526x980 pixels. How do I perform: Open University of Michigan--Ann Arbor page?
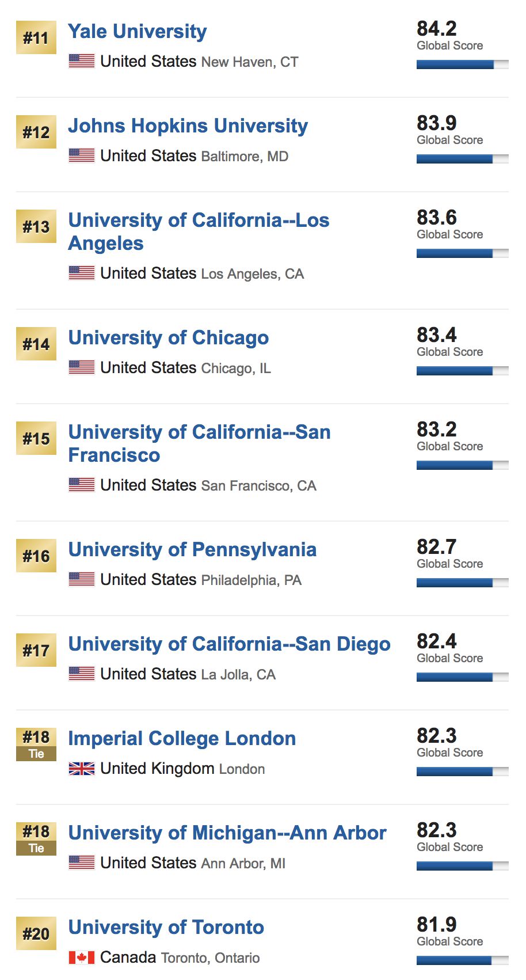227,833
